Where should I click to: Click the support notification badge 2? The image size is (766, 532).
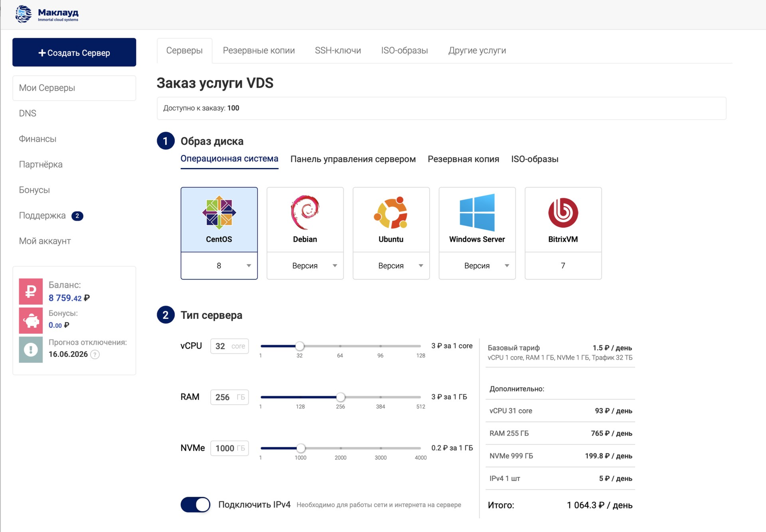(77, 216)
